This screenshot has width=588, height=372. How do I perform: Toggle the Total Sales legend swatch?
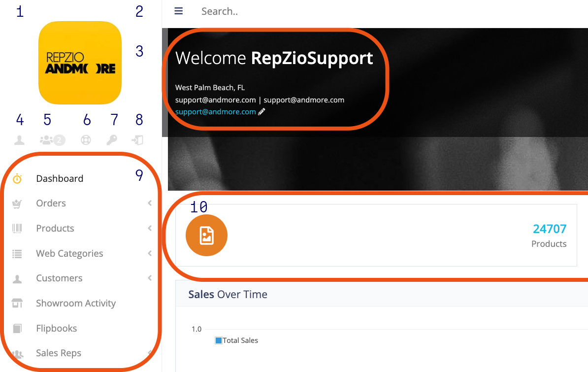point(219,340)
